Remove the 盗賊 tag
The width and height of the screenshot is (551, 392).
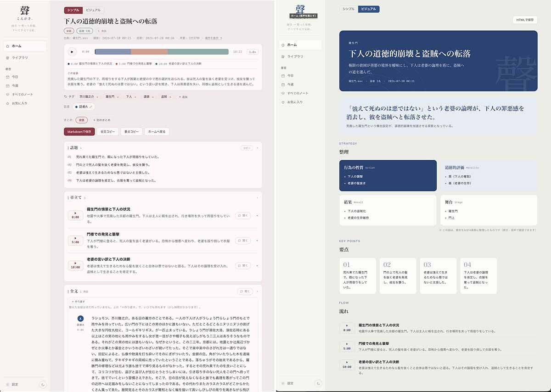(x=171, y=97)
